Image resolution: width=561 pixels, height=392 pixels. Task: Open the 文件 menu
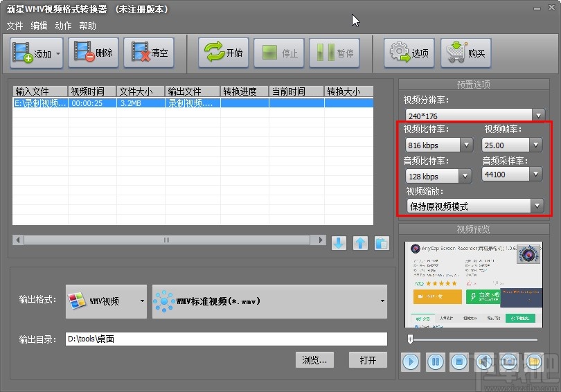15,26
